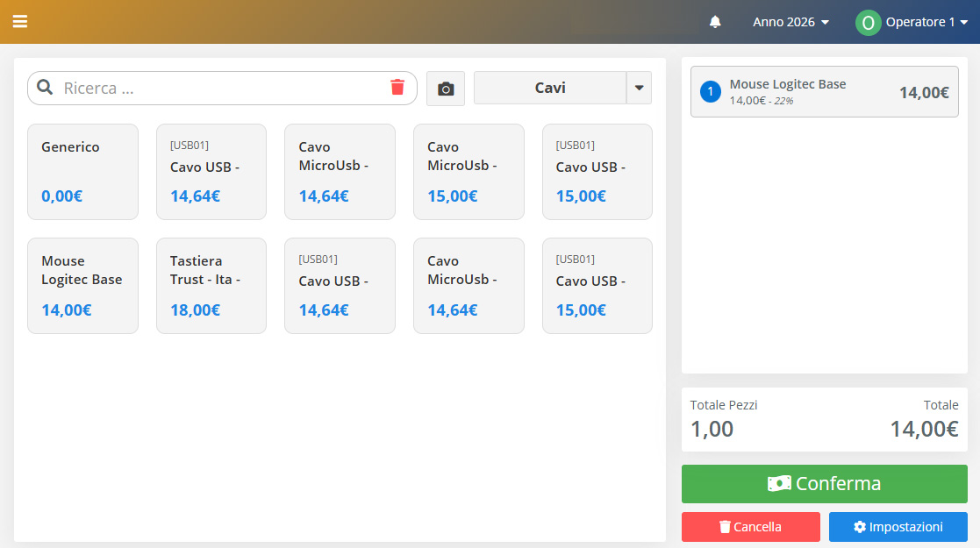Click the cart line price 14,00€
This screenshot has width=980, height=548.
coord(924,92)
